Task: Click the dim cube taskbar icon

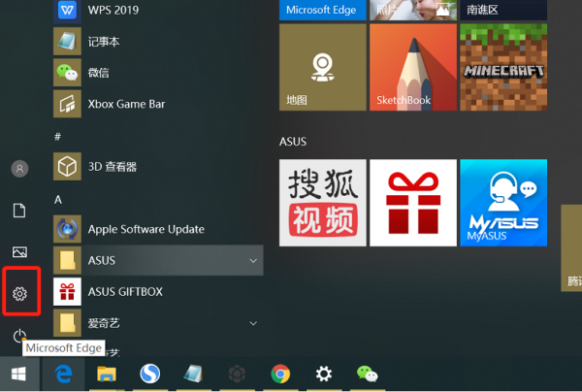Action: click(x=237, y=374)
